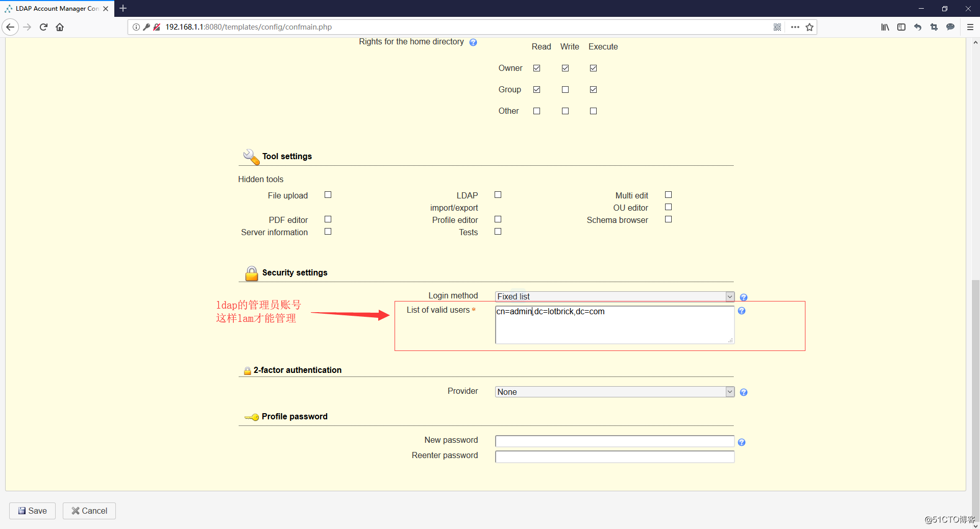
Task: Open the Firefox hamburger menu
Action: 970,27
